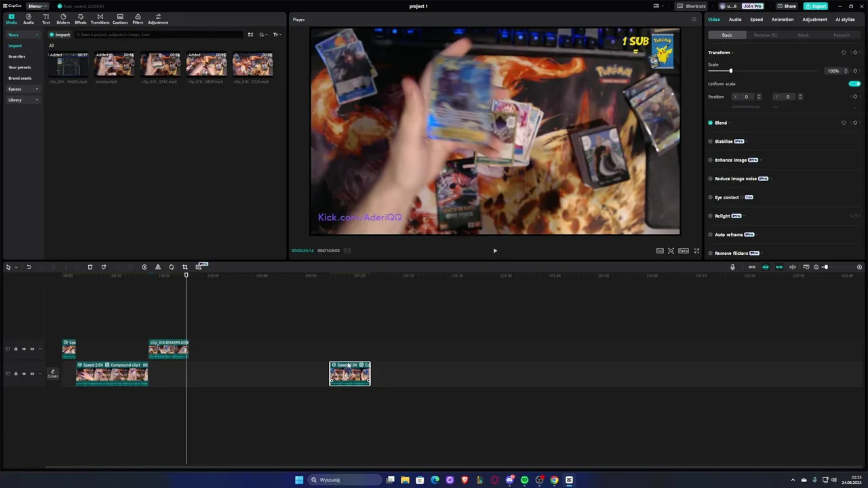
Task: Open the Stickers panel
Action: point(63,19)
